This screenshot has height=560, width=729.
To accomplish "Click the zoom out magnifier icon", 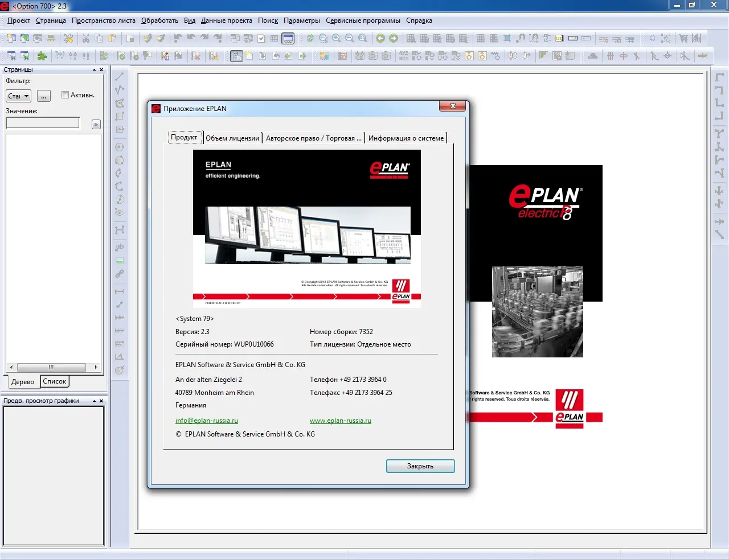I will [350, 39].
